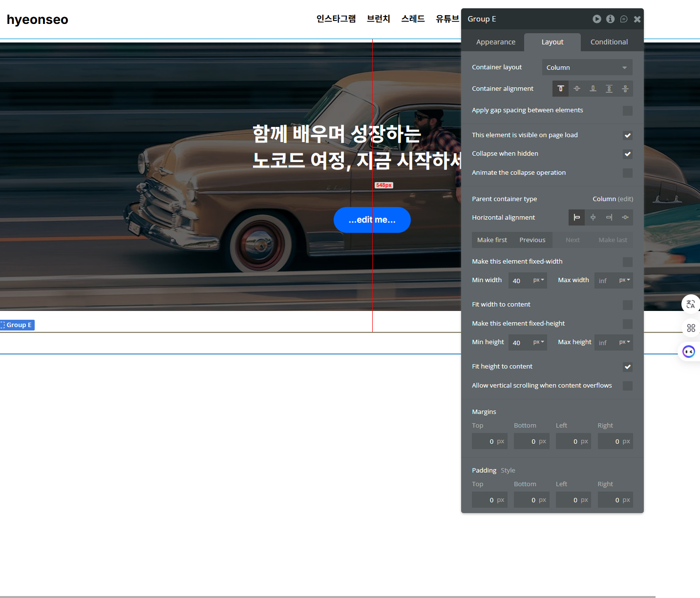Switch to the Appearance tab
The image size is (700, 598).
[x=495, y=42]
